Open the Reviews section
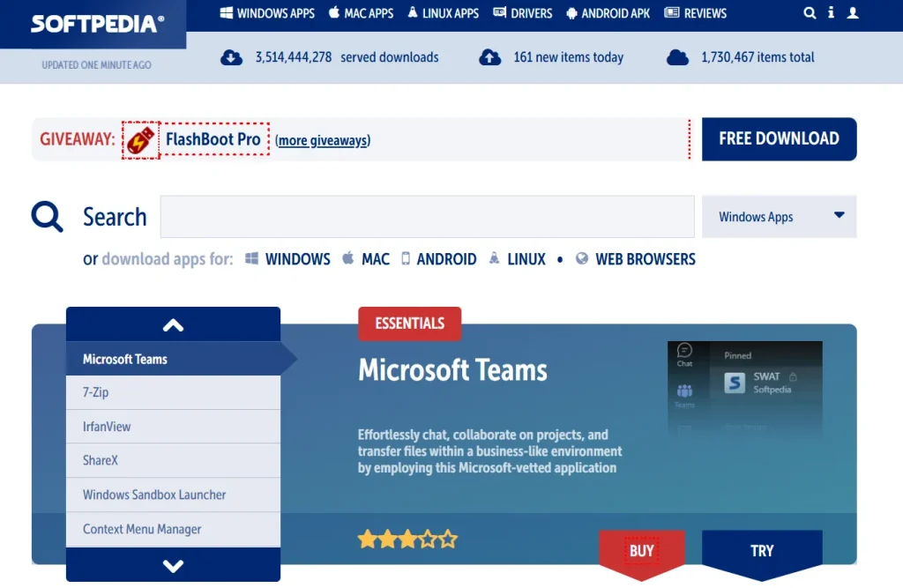903x588 pixels. pos(696,13)
